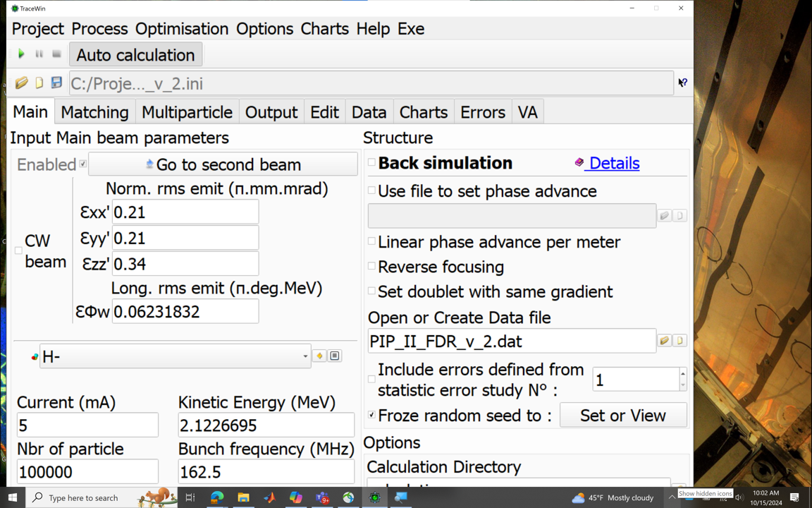Enable Back simulation checkbox
812x508 pixels.
(372, 162)
